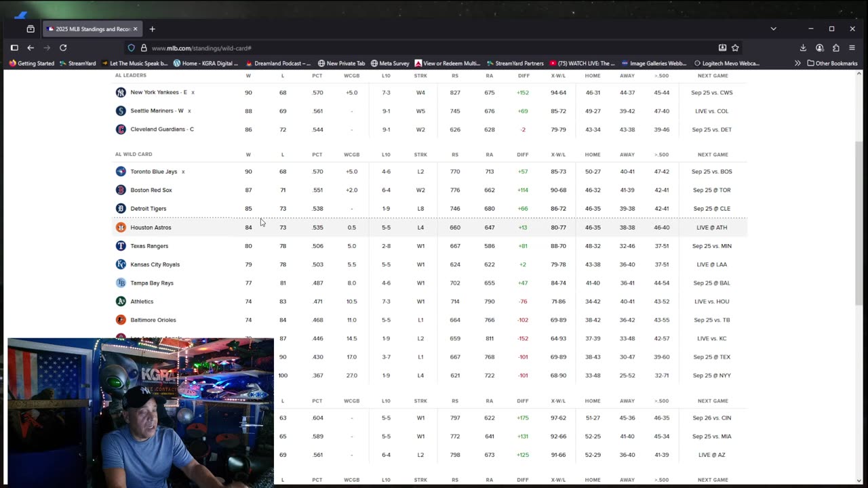Screen dimensions: 868x488
Task: Open Astros next game LIVE @ ATH
Action: (x=712, y=228)
